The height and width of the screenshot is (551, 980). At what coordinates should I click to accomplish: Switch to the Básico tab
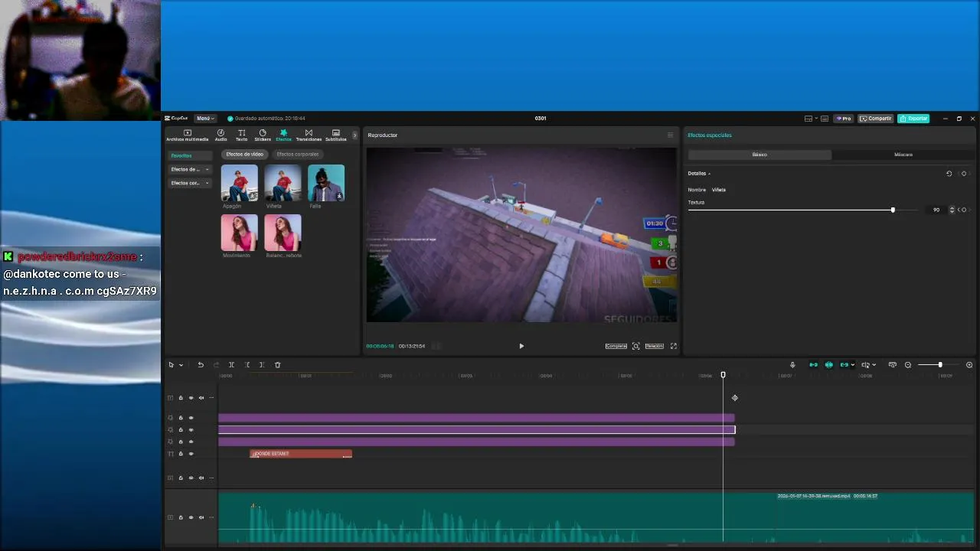759,155
